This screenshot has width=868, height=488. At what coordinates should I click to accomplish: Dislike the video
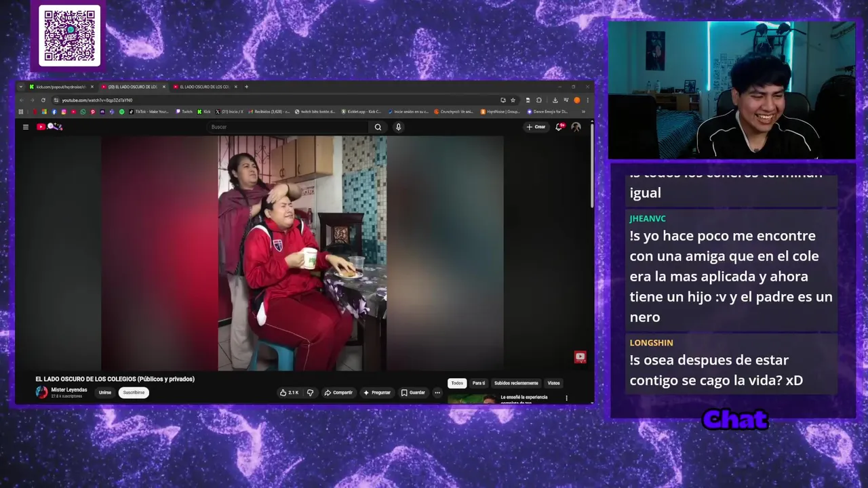[x=310, y=392]
